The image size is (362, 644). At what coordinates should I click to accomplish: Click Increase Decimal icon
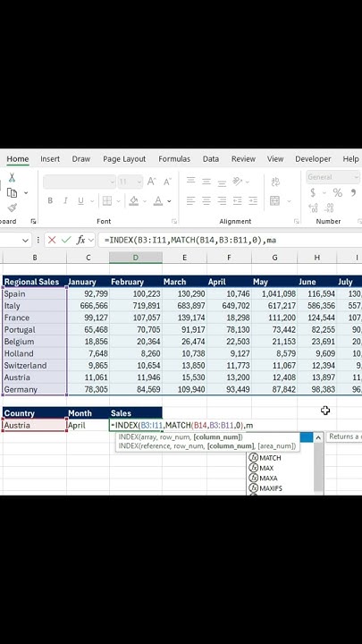click(313, 208)
